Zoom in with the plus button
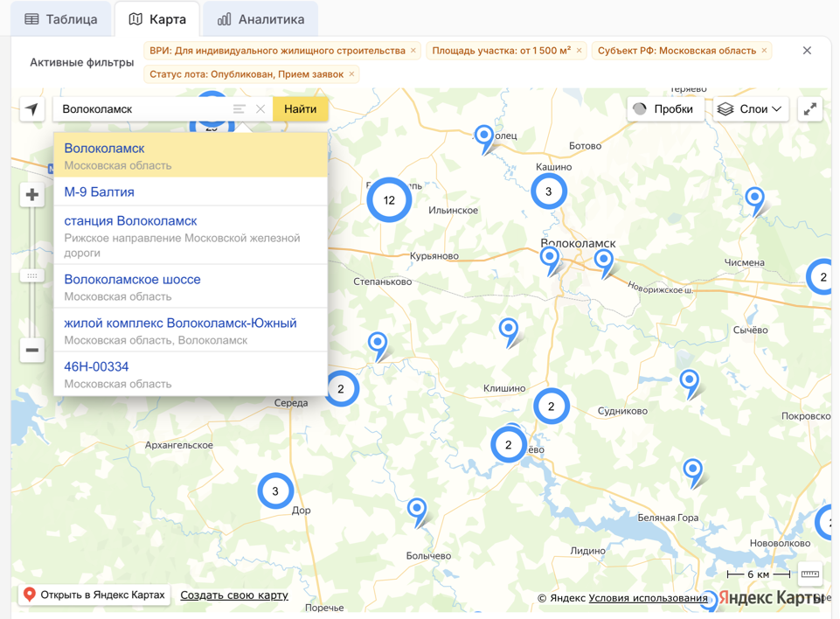840x619 pixels. (32, 195)
